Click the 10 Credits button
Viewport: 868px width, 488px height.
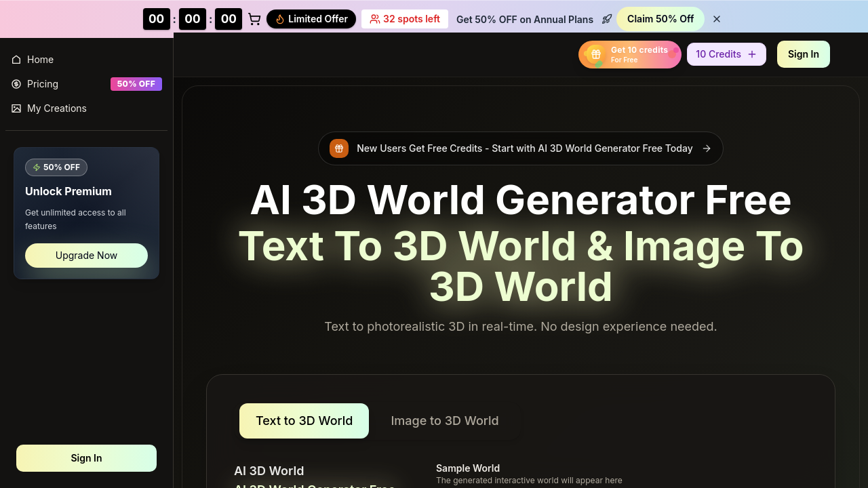pyautogui.click(x=726, y=54)
